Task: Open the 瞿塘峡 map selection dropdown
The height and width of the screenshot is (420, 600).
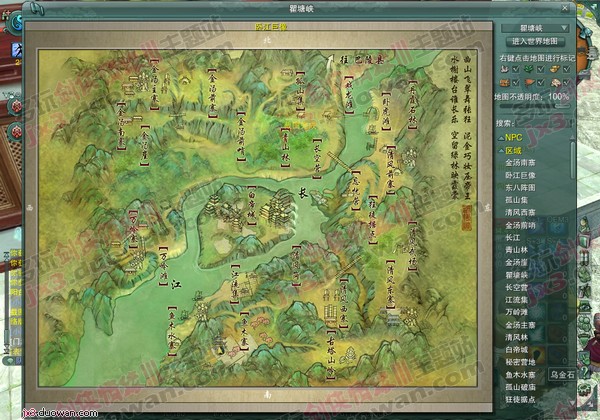Action: (x=533, y=27)
